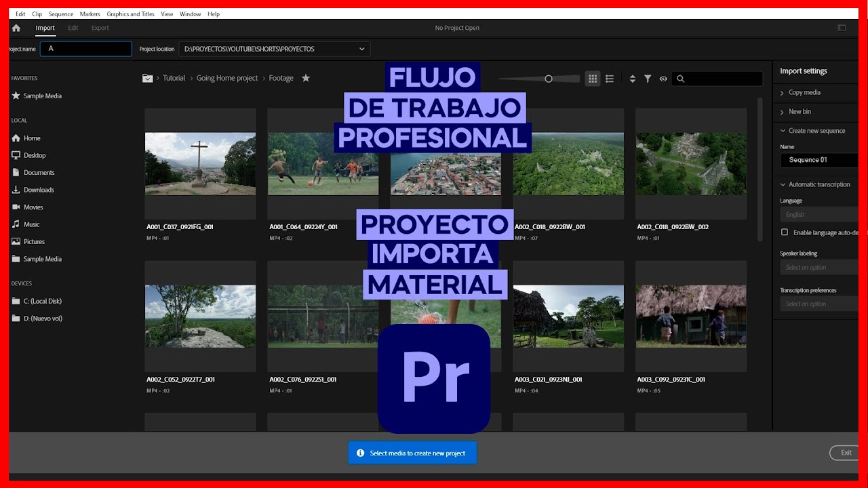Click the media browser vertical scrollbar
The height and width of the screenshot is (488, 868).
[x=760, y=169]
